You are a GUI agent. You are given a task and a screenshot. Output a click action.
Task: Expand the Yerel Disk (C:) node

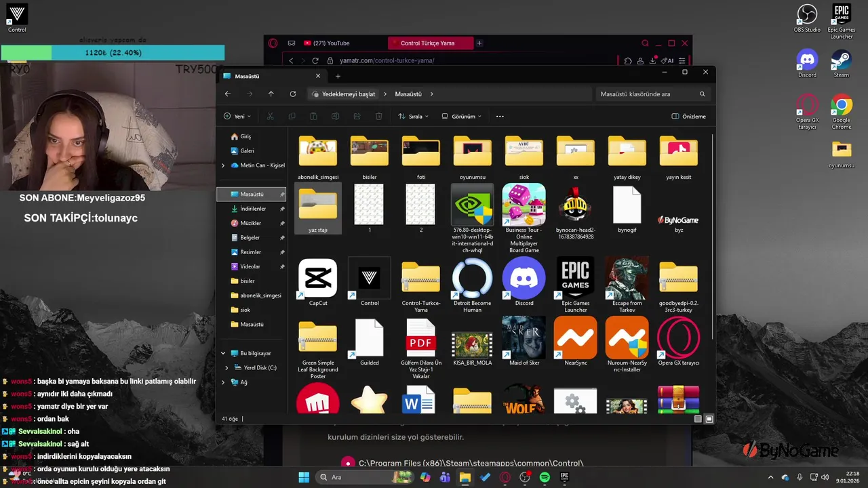pos(226,368)
